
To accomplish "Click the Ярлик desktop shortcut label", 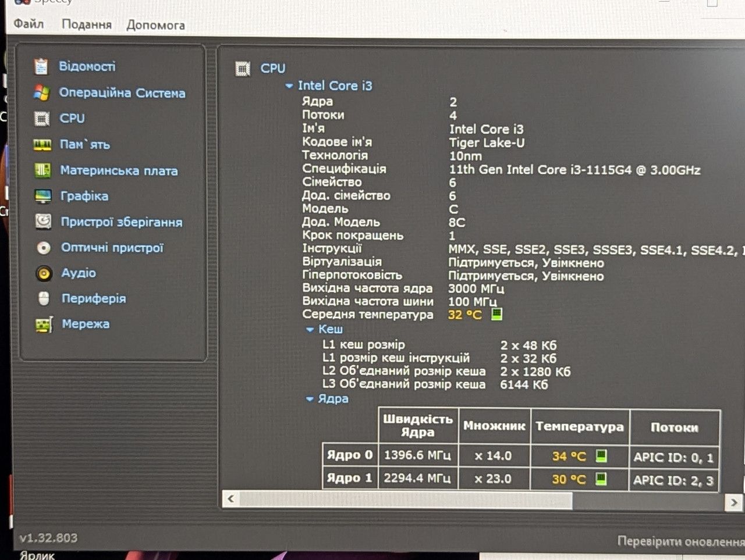I will click(x=37, y=555).
